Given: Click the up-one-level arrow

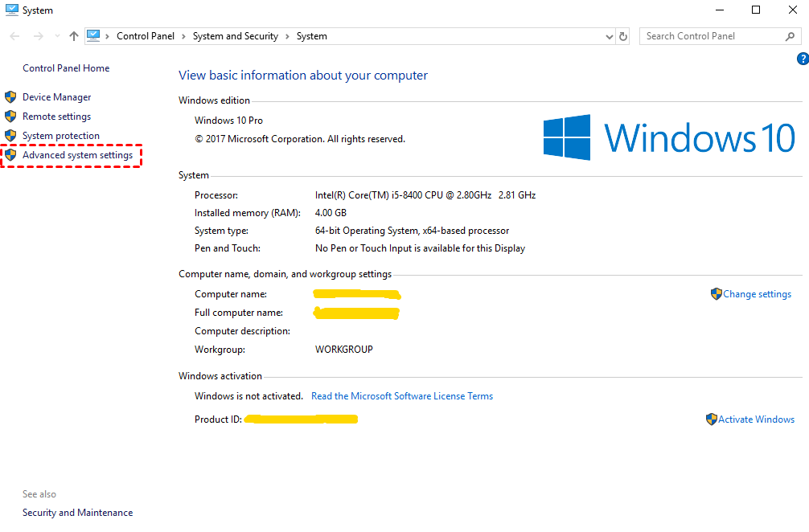Looking at the screenshot, I should click(74, 36).
